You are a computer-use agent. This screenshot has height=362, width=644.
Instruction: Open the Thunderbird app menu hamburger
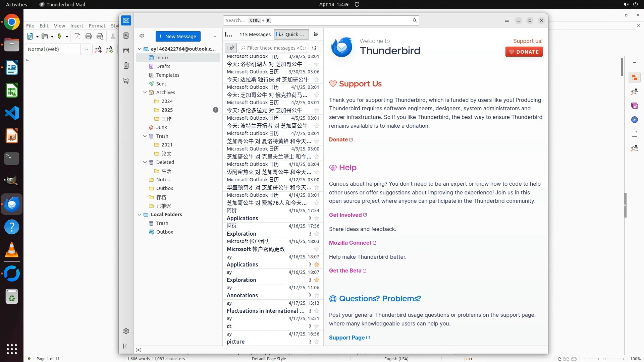click(x=507, y=20)
